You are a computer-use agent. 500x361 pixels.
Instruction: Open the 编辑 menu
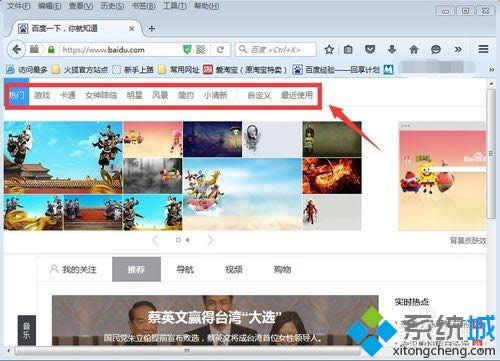tap(49, 6)
